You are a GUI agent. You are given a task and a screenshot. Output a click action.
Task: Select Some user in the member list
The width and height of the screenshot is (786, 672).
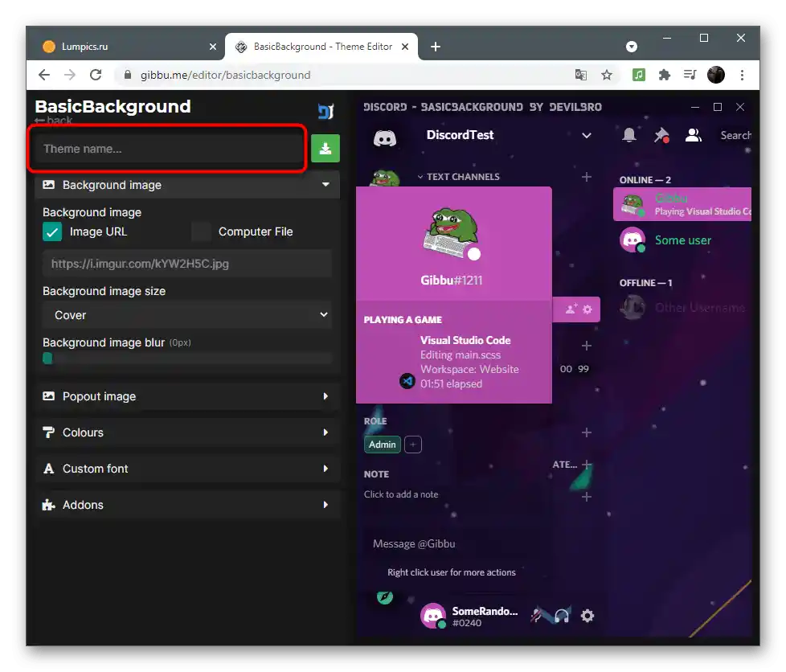(683, 240)
